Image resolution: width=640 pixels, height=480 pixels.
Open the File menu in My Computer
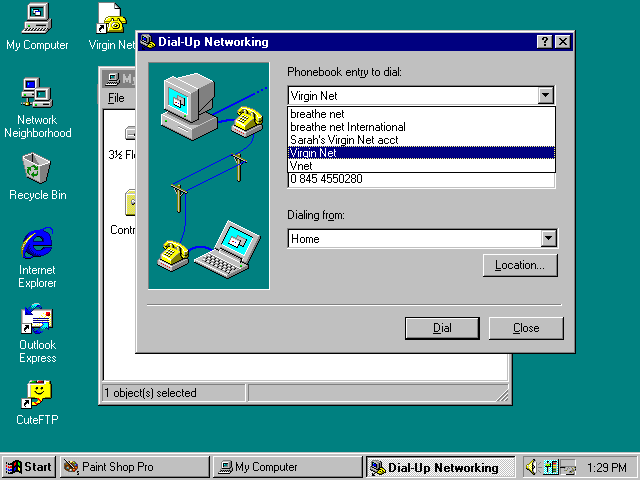click(x=116, y=98)
